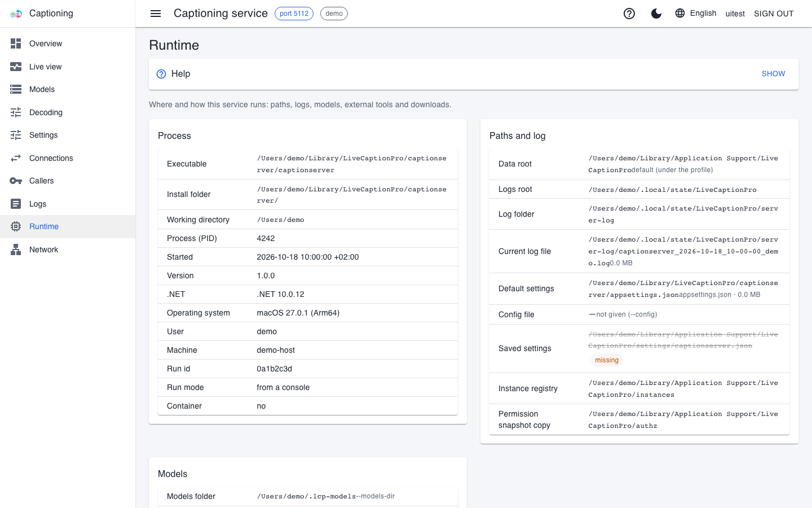Open Settings in sidebar

[x=68, y=135]
